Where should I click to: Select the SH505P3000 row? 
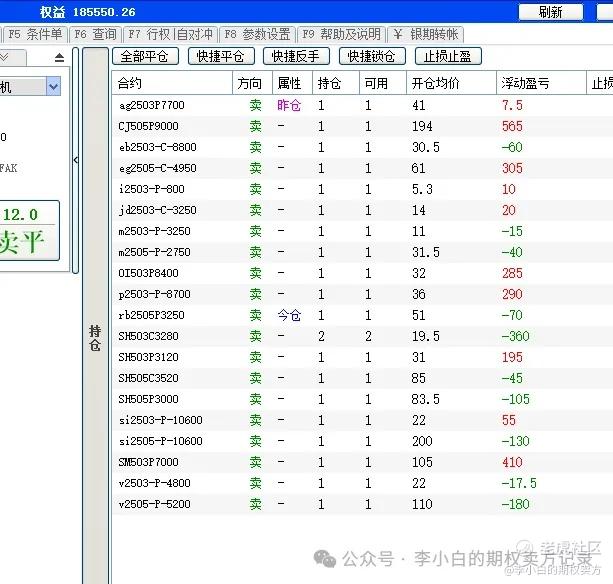tap(362, 399)
